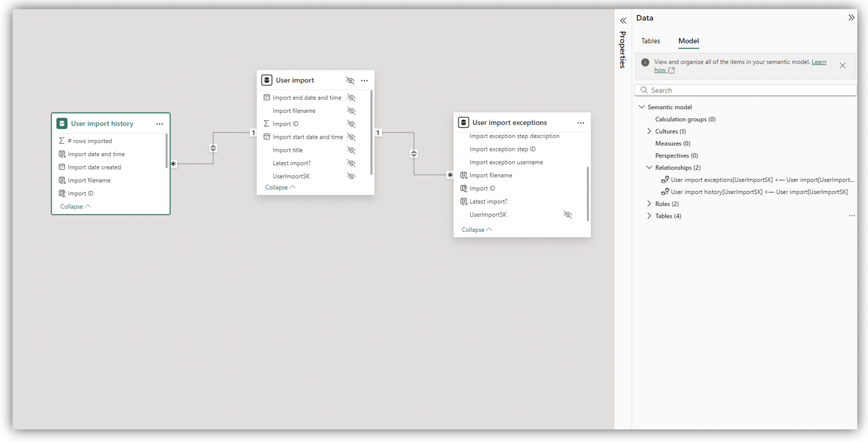Image resolution: width=868 pixels, height=442 pixels.
Task: Toggle visibility of User import Latest import?
Action: pos(352,163)
